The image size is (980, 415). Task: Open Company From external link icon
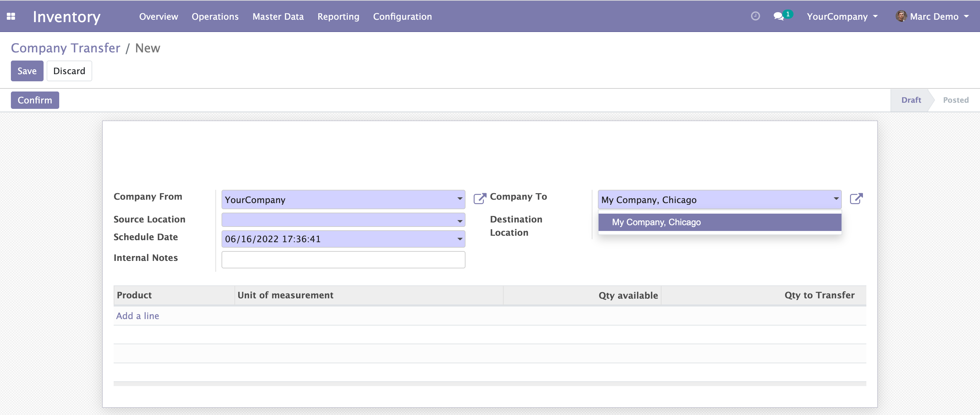click(x=479, y=199)
